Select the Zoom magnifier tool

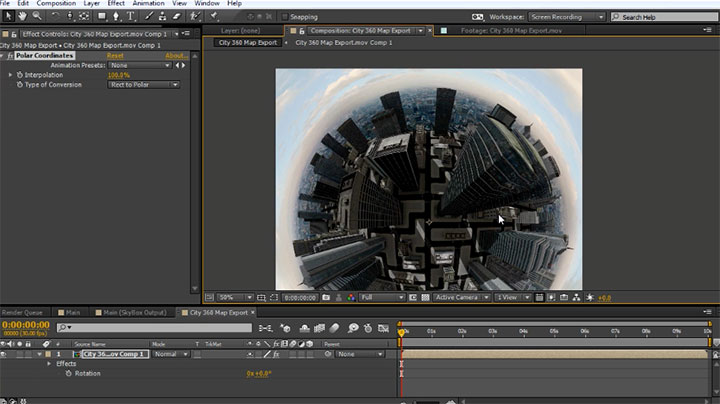pos(37,17)
